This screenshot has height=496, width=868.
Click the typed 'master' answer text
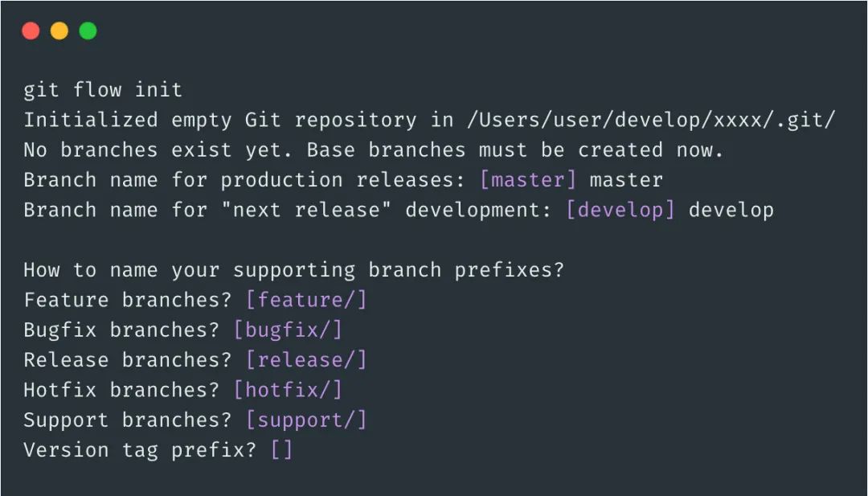626,180
